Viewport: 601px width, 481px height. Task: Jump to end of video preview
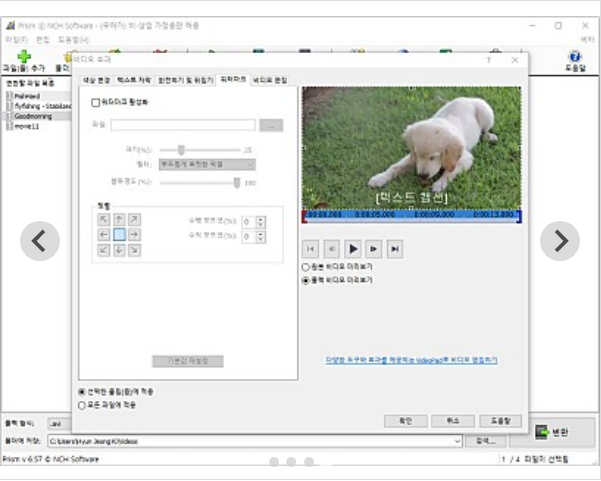pos(395,249)
